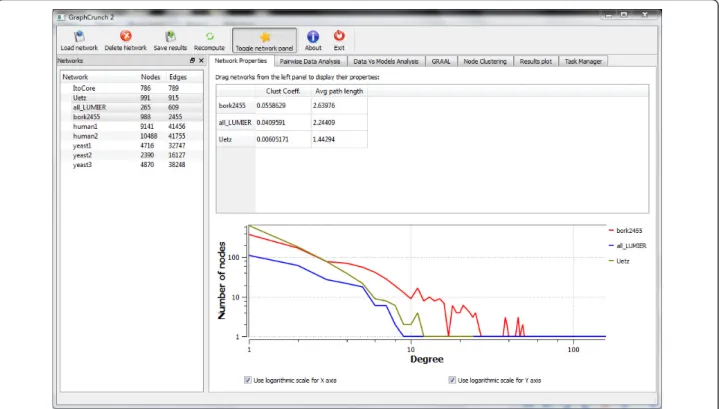
Task: Toggle logarithmic scale for Y axis checkbox
Action: point(452,380)
